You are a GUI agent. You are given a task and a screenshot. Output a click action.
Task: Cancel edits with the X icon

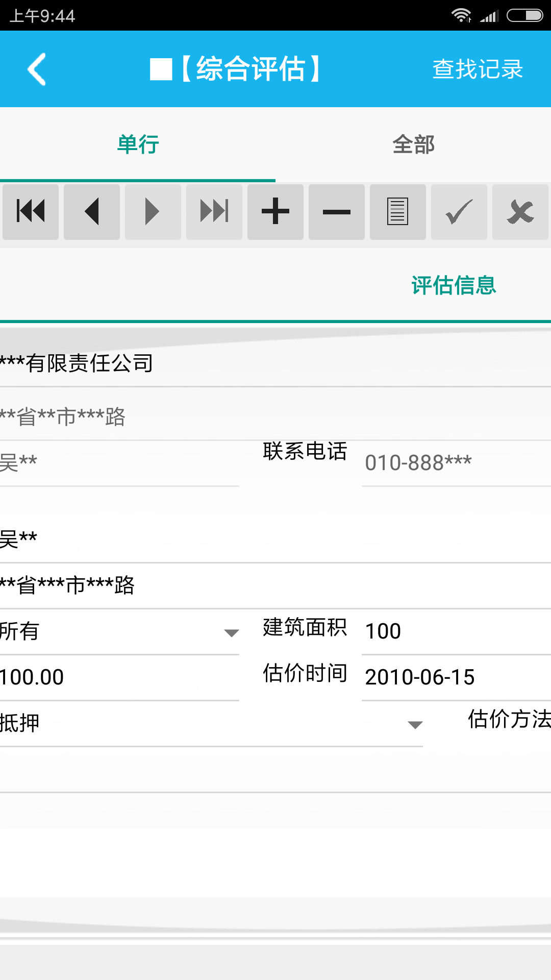tap(520, 212)
